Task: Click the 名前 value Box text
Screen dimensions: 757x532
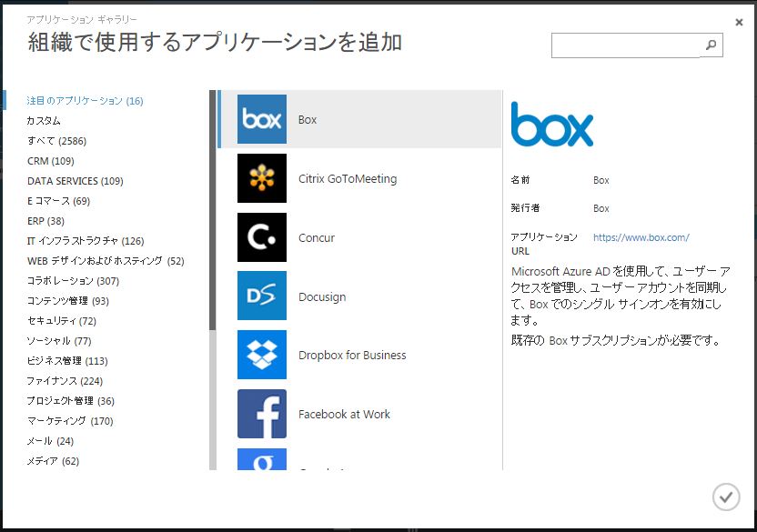Action: pos(601,180)
